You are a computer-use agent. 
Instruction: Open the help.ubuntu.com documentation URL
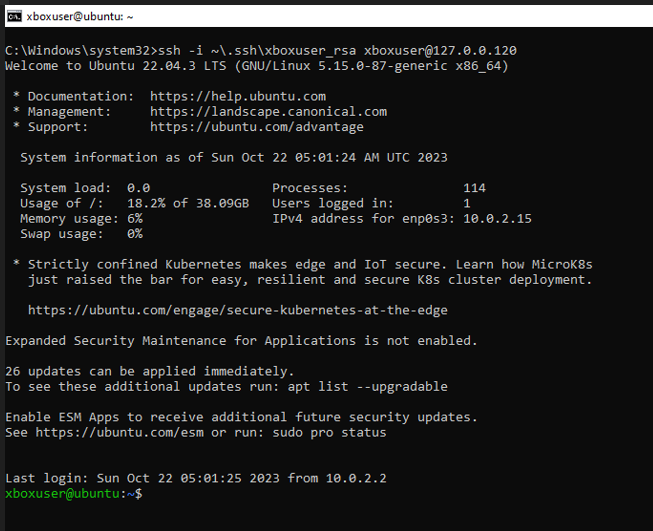[238, 96]
